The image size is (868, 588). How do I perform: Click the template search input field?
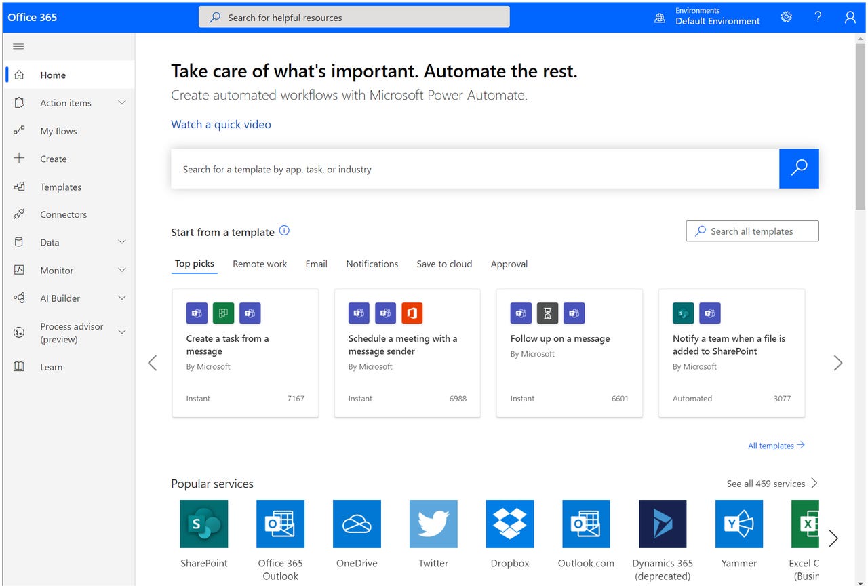(x=475, y=168)
